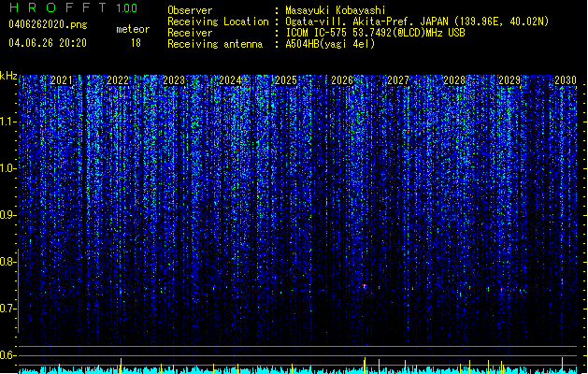The height and width of the screenshot is (374, 588).
Task: Click the 2021 time marker
Action: 62,80
